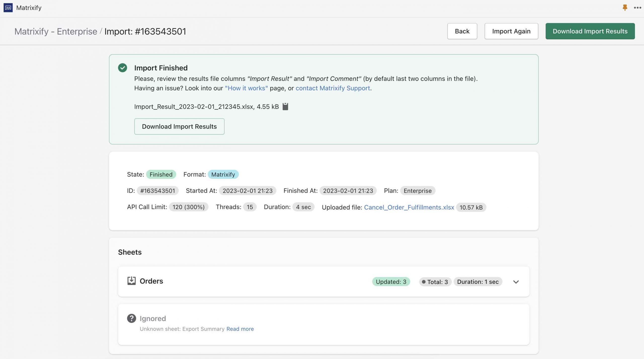Open the three-dot more options menu
The image size is (644, 359).
point(637,8)
